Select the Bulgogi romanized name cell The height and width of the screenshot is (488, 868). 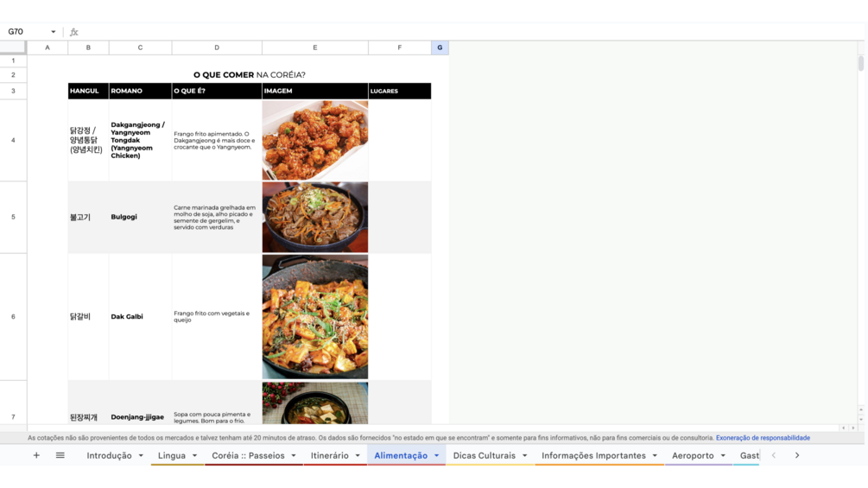coord(141,217)
